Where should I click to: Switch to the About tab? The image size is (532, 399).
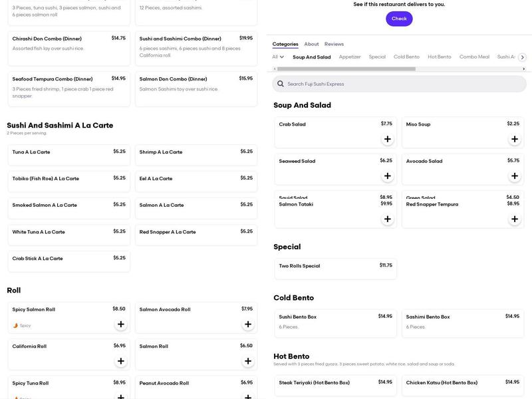click(311, 44)
